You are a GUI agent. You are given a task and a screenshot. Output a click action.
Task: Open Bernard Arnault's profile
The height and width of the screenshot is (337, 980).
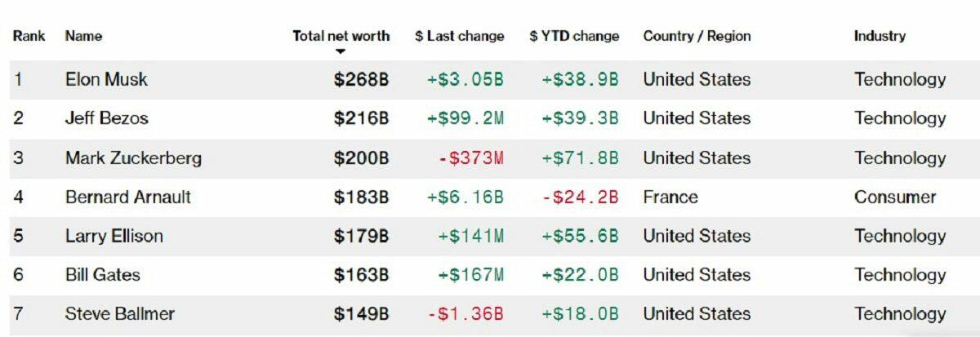click(x=127, y=197)
